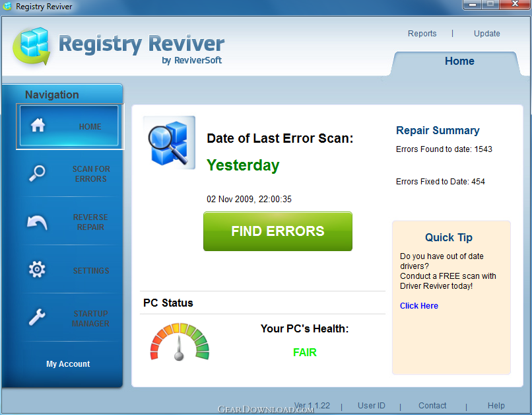
Task: Click the Ver 1.1.22 version text
Action: tap(312, 406)
